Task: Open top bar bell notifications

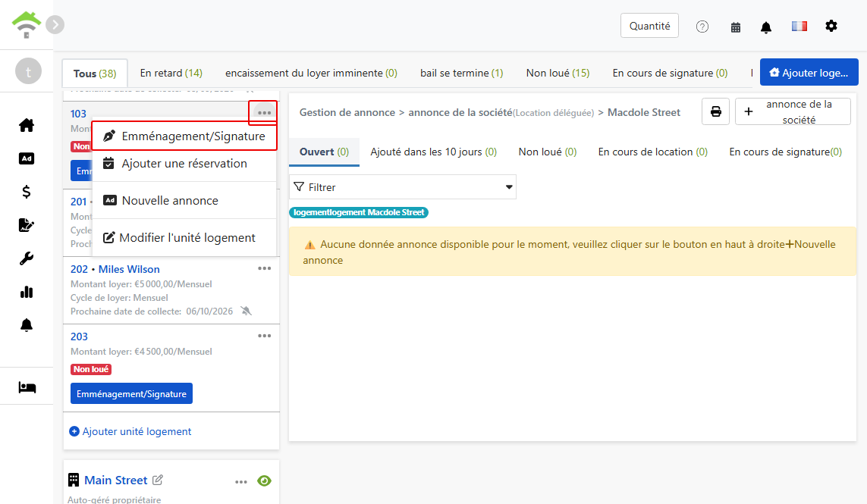Action: tap(766, 27)
